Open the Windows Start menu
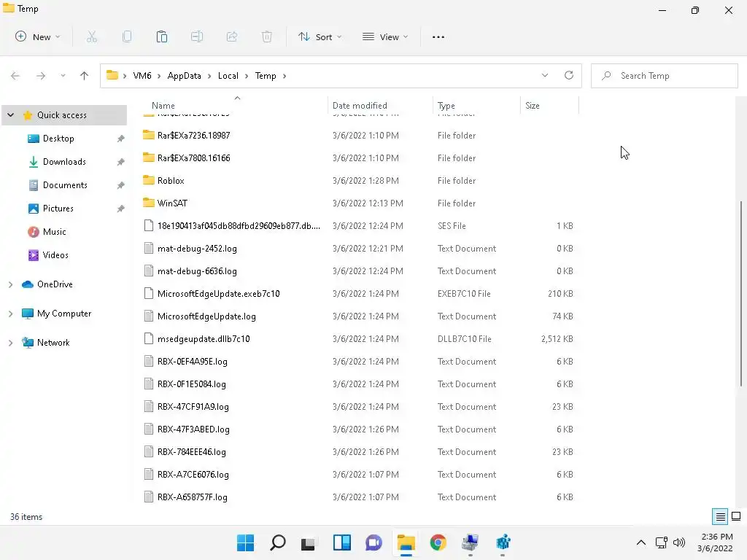The height and width of the screenshot is (560, 747). click(x=245, y=542)
